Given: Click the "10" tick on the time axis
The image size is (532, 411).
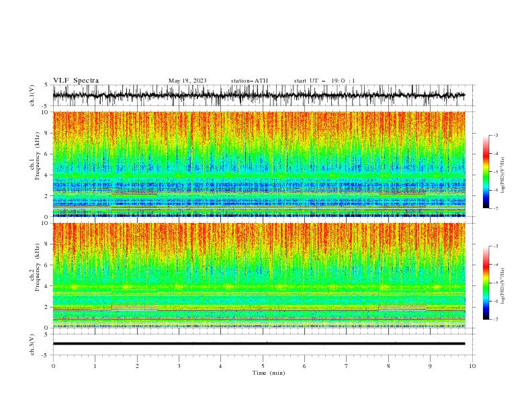Looking at the screenshot, I should tap(472, 366).
